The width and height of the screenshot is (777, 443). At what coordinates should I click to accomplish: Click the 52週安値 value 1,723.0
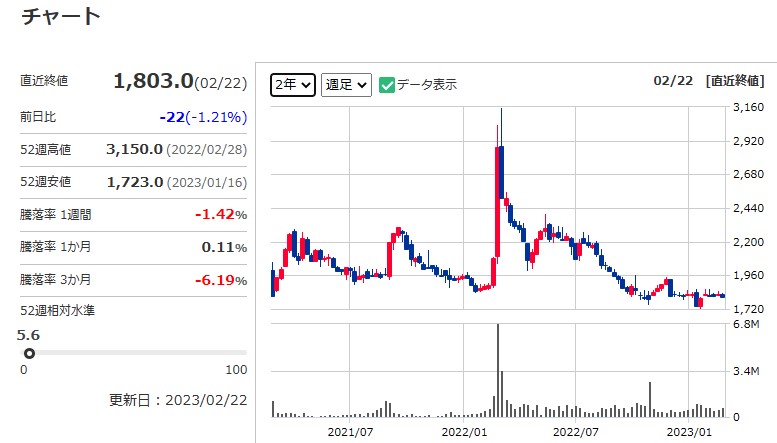135,182
